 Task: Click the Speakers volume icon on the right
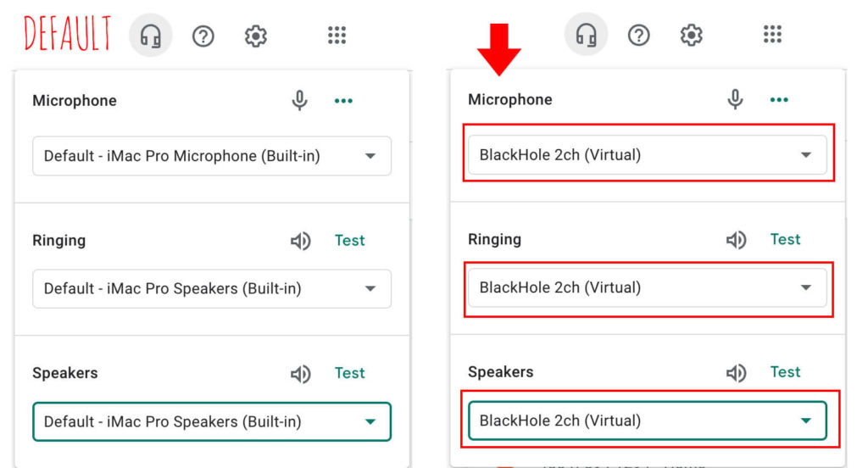[737, 373]
